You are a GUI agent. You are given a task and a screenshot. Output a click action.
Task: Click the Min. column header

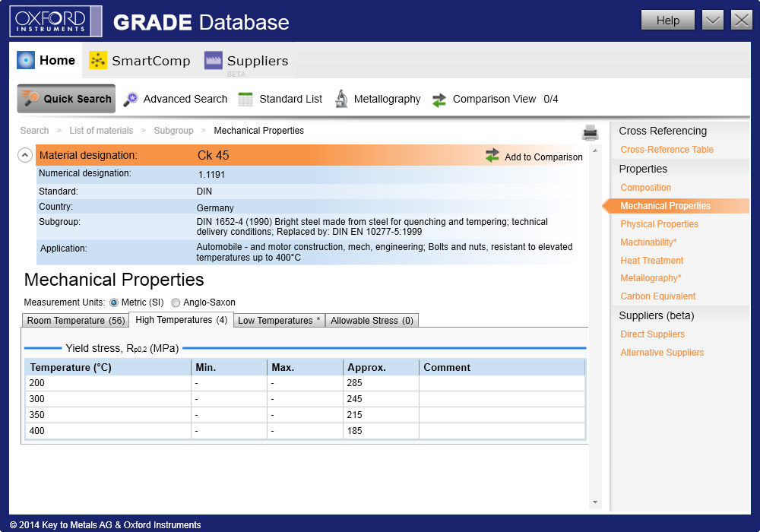point(230,367)
